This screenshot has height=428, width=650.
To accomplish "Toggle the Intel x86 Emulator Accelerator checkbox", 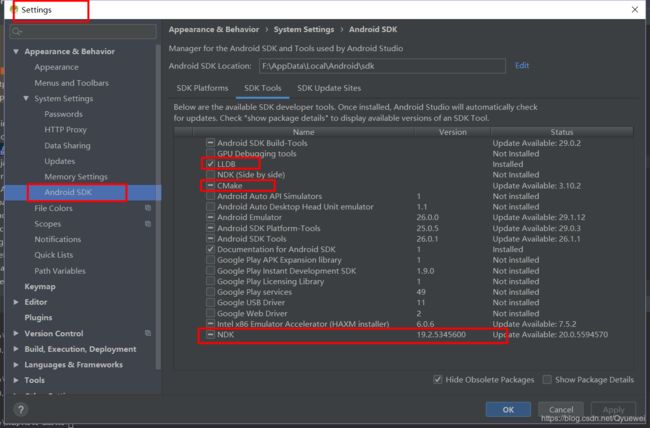I will point(211,323).
